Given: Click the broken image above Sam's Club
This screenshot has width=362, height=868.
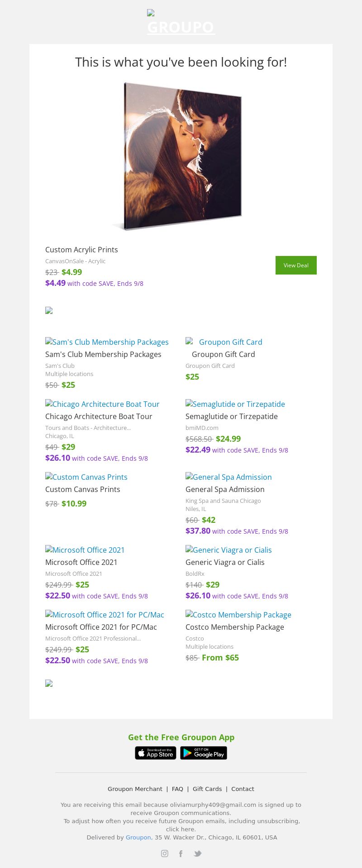Looking at the screenshot, I should (49, 310).
